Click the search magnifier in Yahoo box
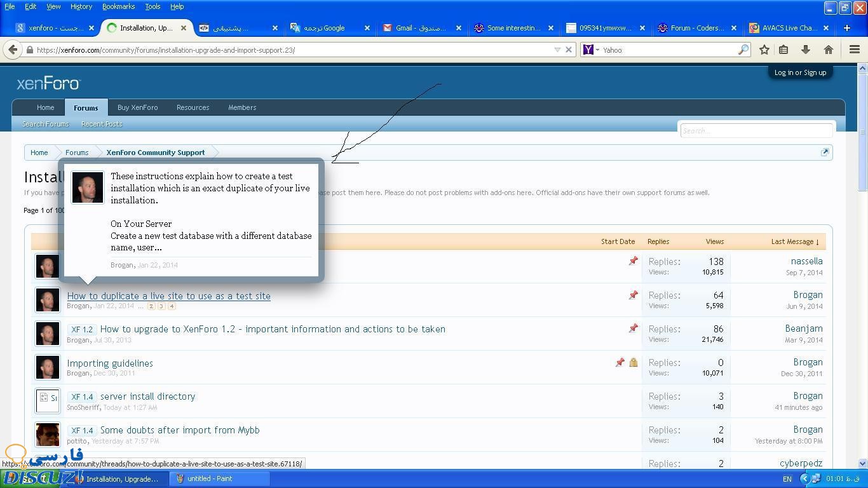The height and width of the screenshot is (488, 868). point(743,50)
